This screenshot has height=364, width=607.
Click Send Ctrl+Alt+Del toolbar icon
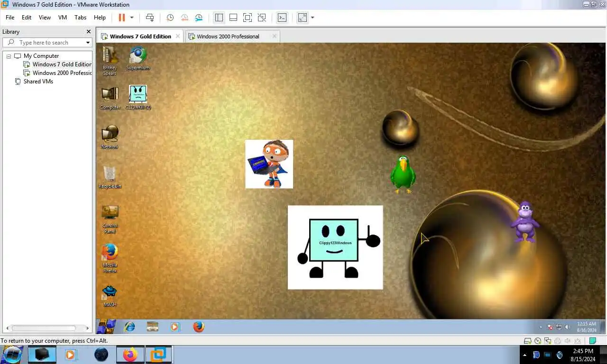(x=150, y=18)
